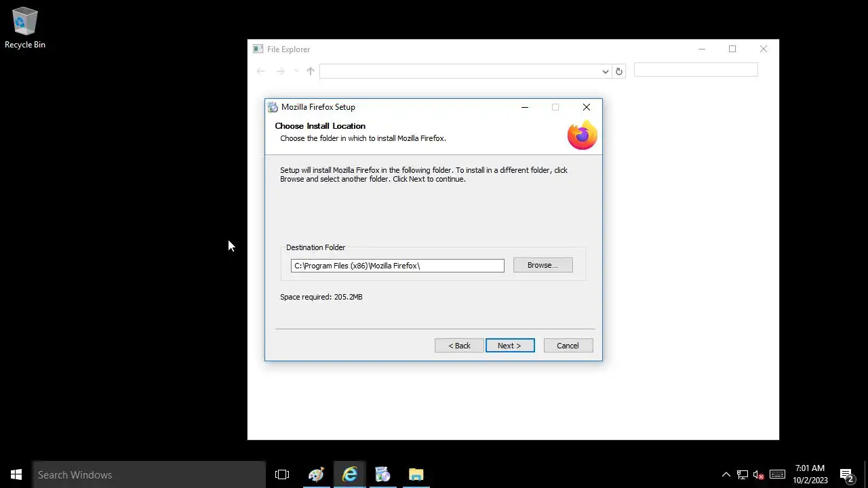Click the Browse... button

[x=542, y=265]
